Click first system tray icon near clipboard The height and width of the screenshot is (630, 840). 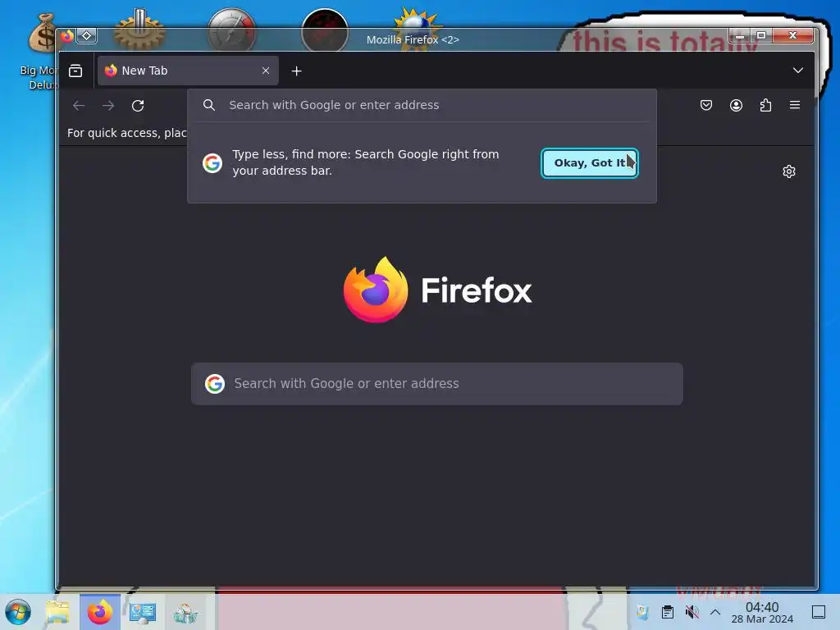coord(642,612)
